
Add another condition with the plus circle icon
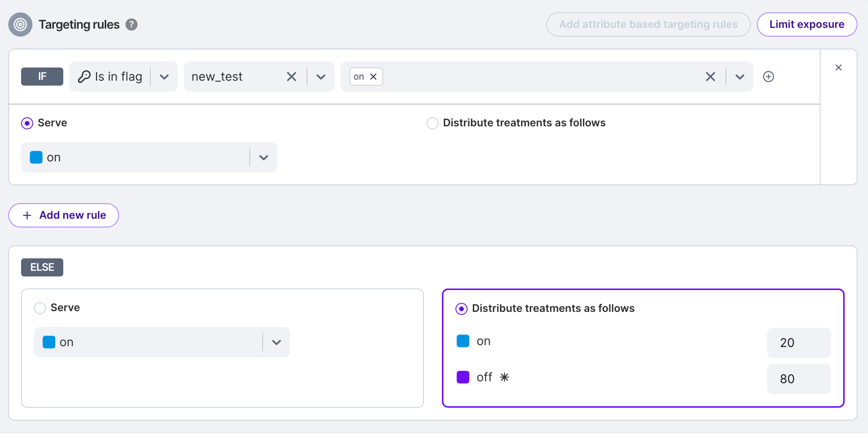point(769,77)
